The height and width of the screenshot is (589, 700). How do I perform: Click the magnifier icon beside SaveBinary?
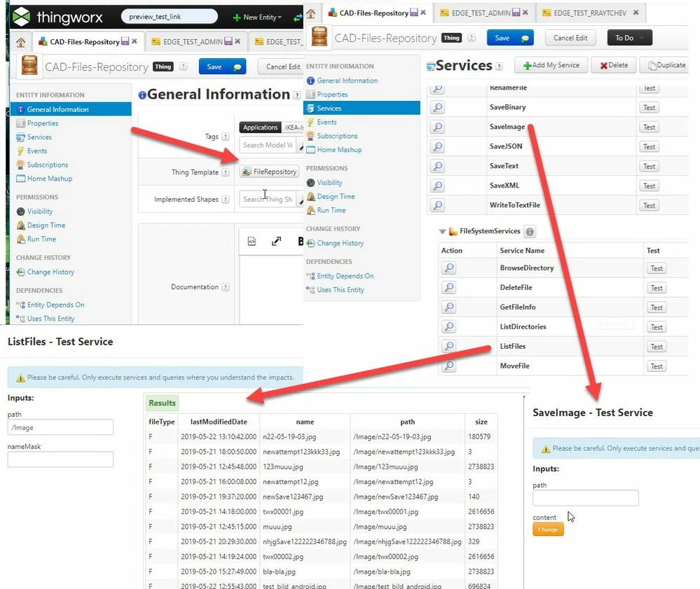(x=438, y=107)
